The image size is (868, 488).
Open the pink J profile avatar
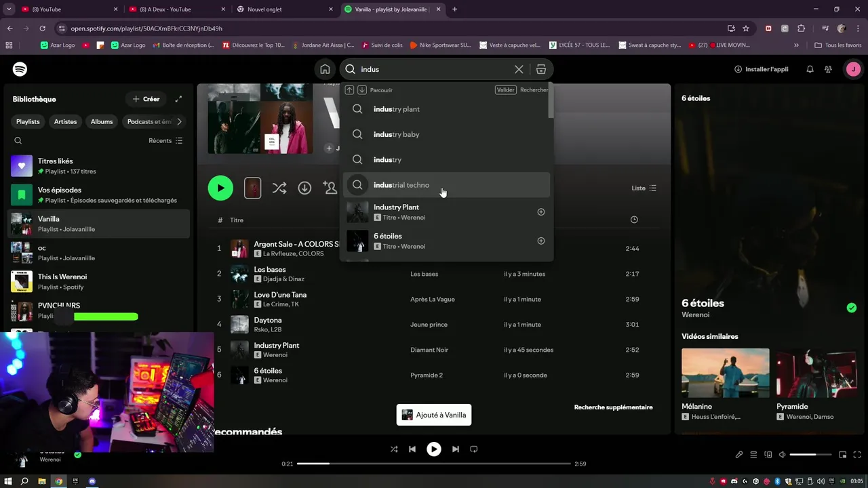coord(853,69)
